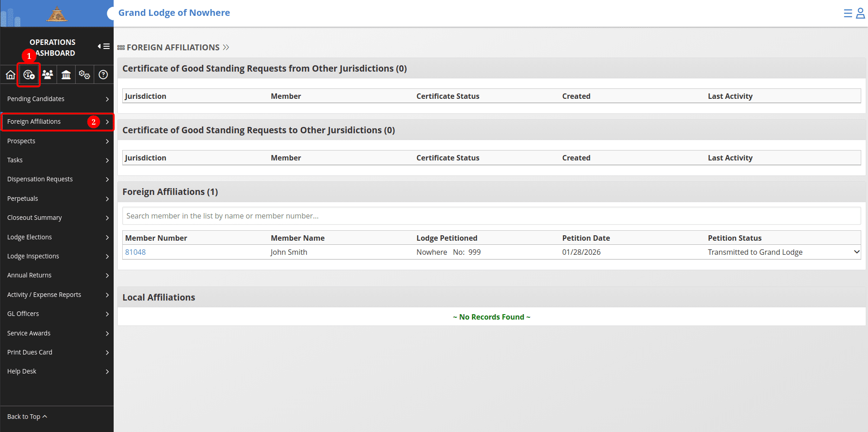Click Back to Top link

[x=27, y=417]
